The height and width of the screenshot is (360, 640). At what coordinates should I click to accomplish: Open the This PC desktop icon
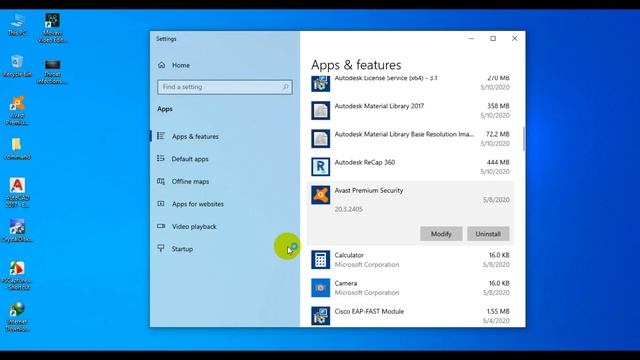pyautogui.click(x=17, y=24)
